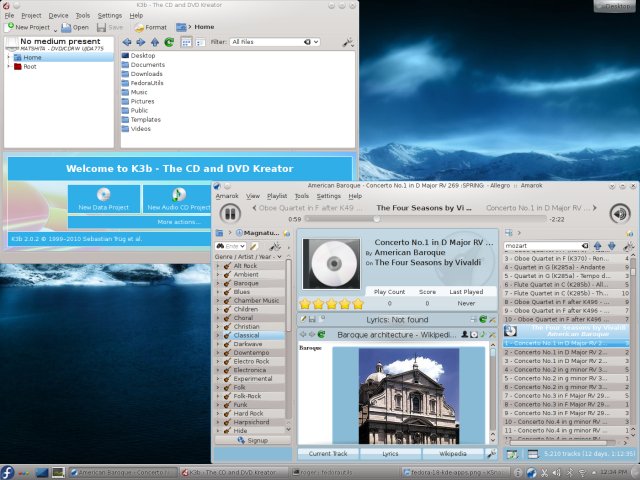Click the Format disc toolbar icon
The width and height of the screenshot is (640, 480).
138,28
